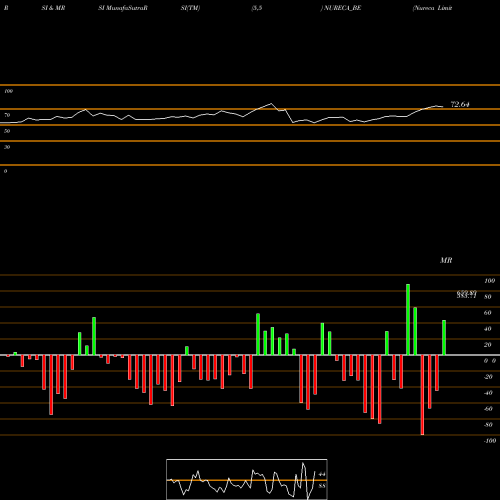Click the longest red bar reaching -100
Screen dimensions: 500x500
tap(422, 395)
